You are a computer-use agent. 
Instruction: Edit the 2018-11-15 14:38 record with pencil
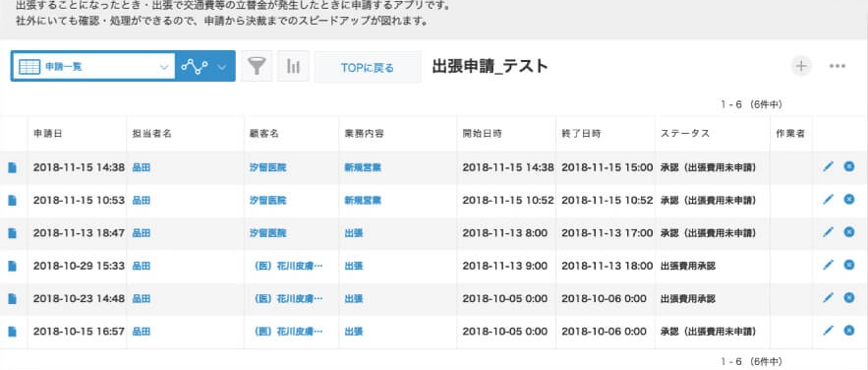(828, 166)
